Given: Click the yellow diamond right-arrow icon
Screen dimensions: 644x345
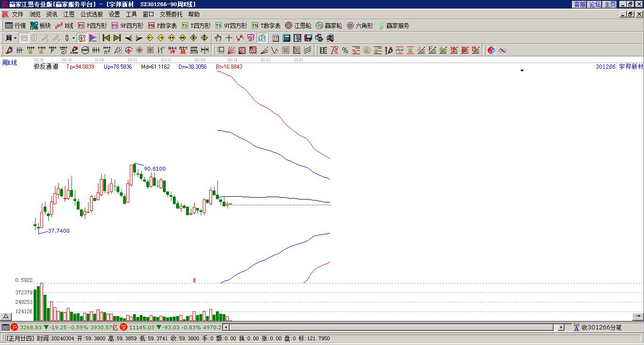Looking at the screenshot, I should (161, 38).
